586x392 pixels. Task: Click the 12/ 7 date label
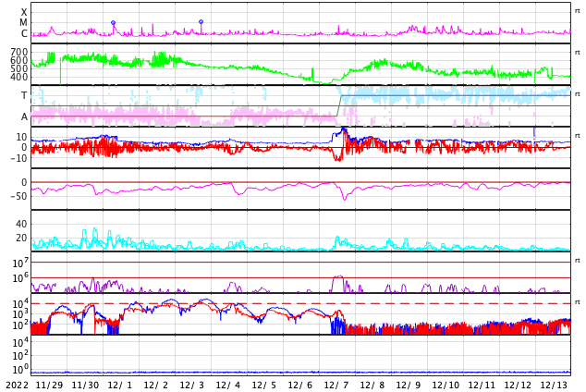[336, 386]
